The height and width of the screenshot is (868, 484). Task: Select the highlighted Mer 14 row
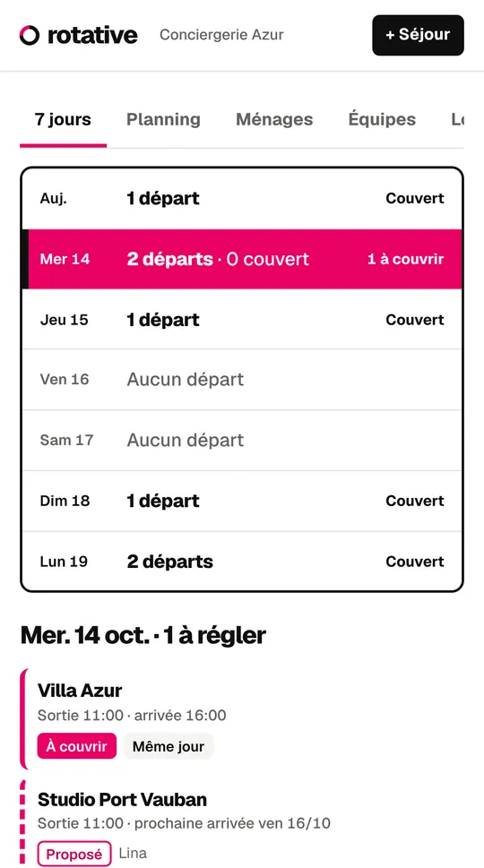coord(242,259)
